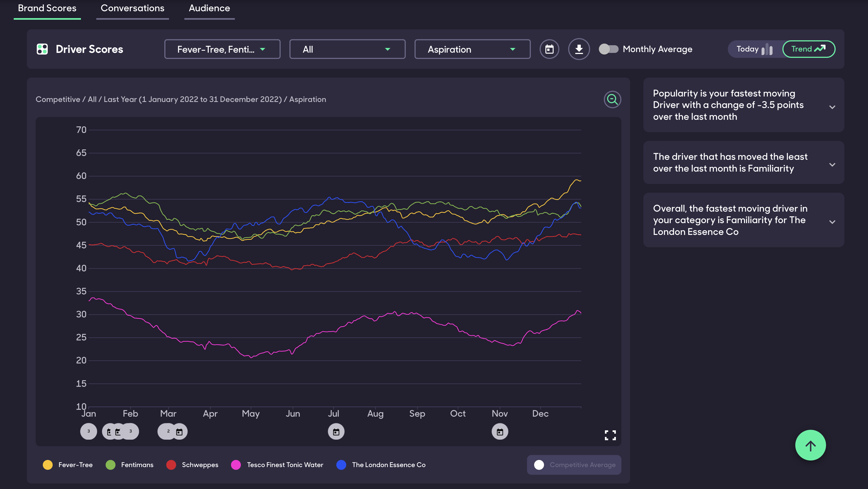
Task: Open the Aspiration driver dropdown
Action: [472, 49]
